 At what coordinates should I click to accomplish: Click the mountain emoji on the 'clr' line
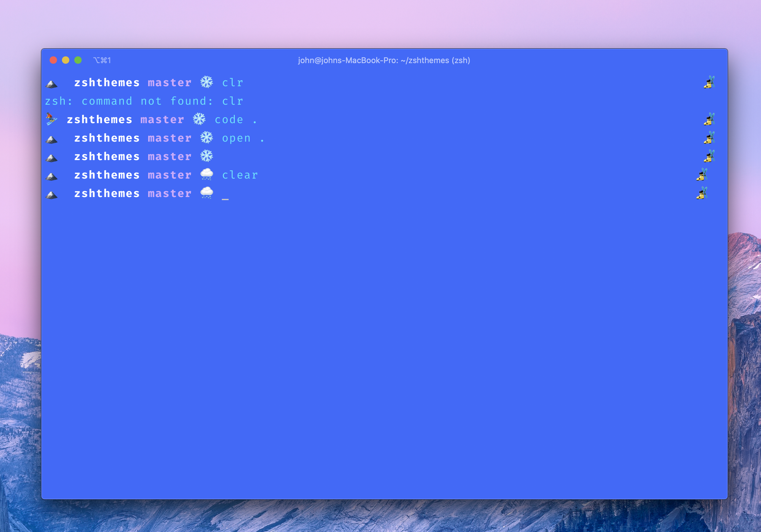[x=51, y=84]
